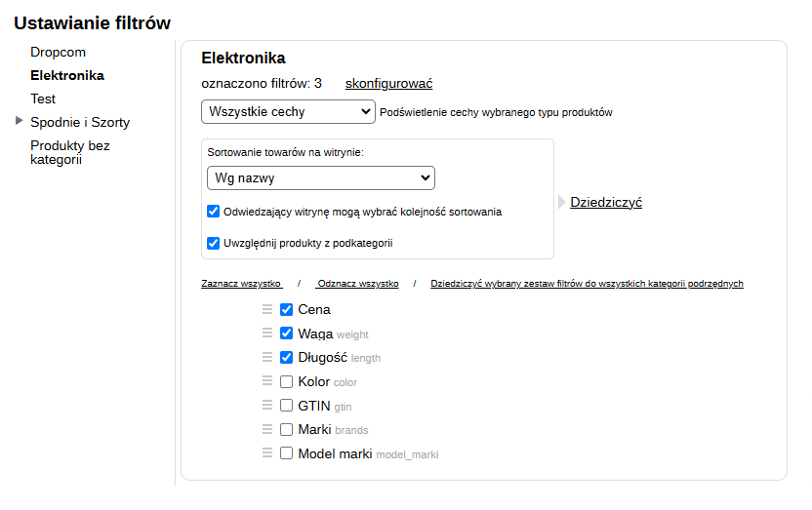Click the arrow icon before Dziedziczyć

[x=561, y=203]
